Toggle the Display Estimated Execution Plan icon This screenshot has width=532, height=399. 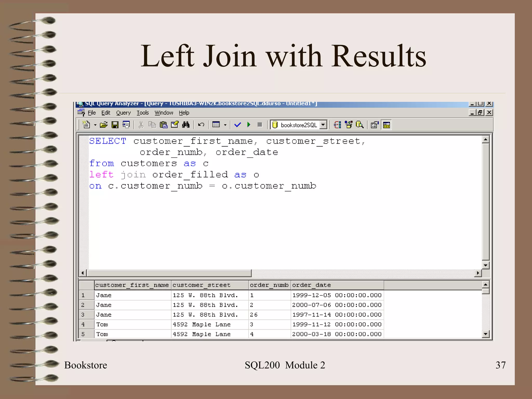point(337,125)
